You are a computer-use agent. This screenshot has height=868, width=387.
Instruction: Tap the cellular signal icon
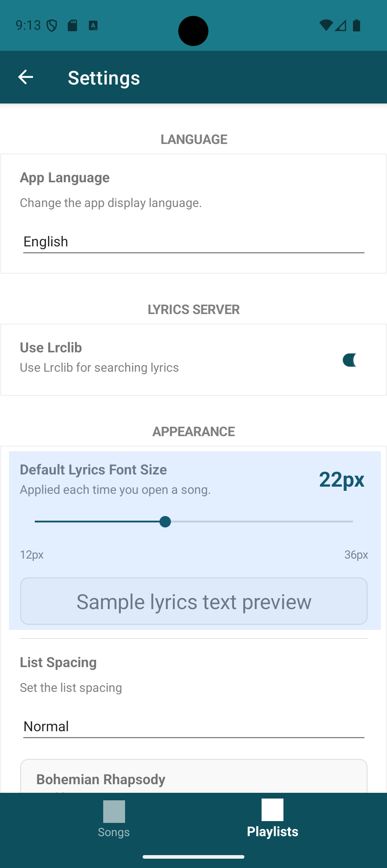(x=341, y=25)
